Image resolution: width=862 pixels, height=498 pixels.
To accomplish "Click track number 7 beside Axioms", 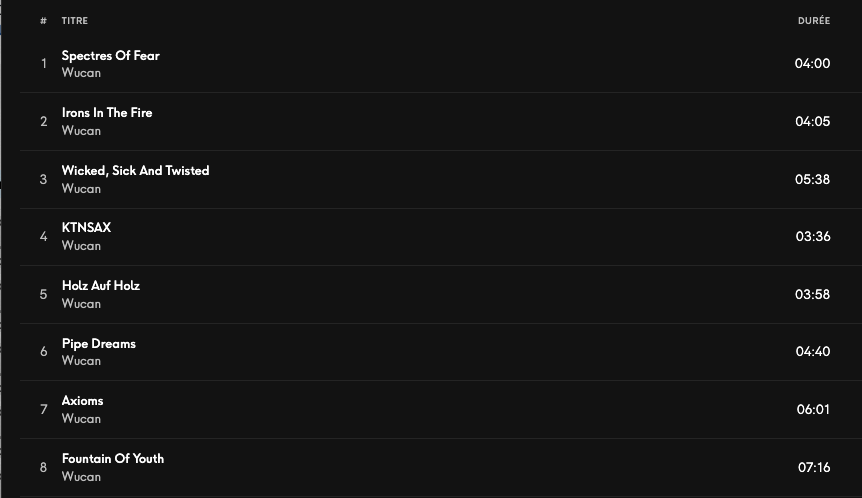I will 44,410.
